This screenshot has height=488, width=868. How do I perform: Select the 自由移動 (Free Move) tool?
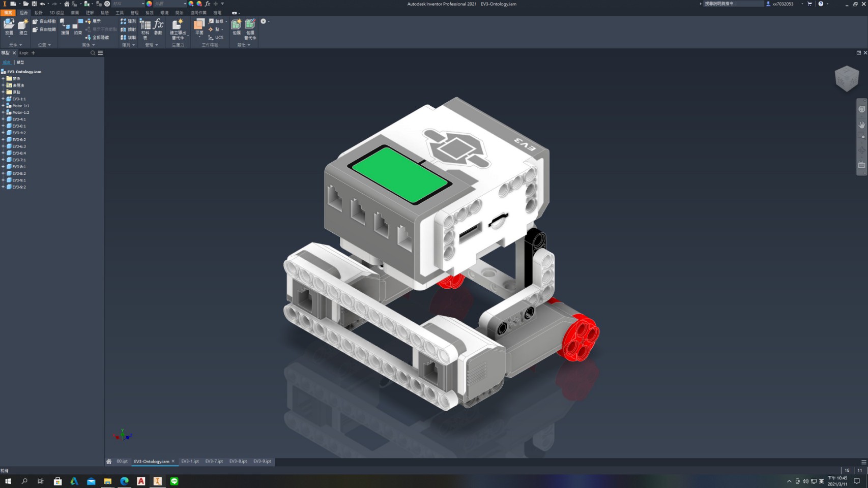44,21
